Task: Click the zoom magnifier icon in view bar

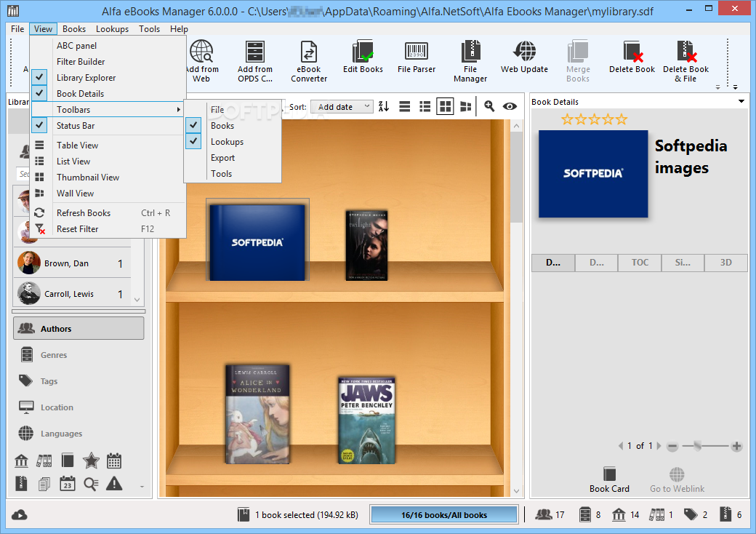Action: [x=489, y=106]
